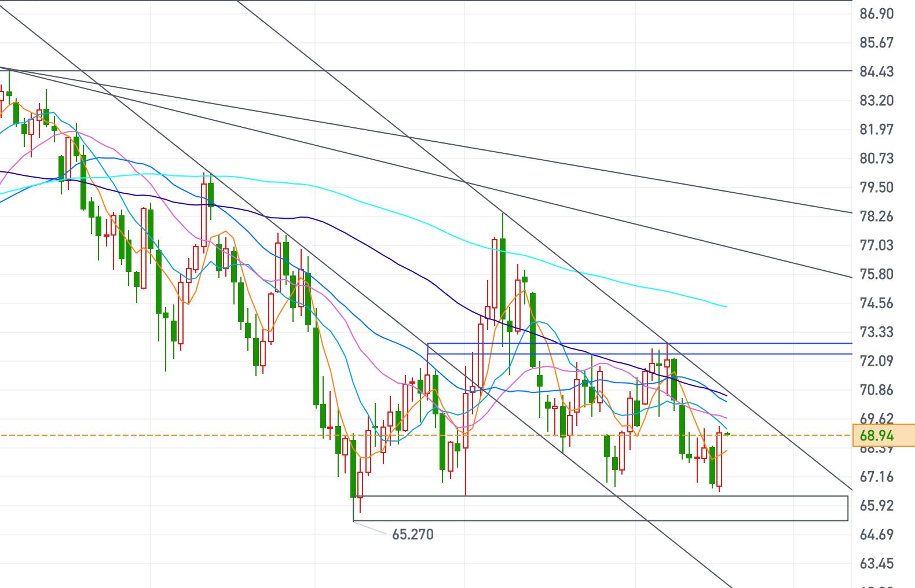This screenshot has height=588, width=915.
Task: Click the 80.73 price axis label
Action: point(876,159)
